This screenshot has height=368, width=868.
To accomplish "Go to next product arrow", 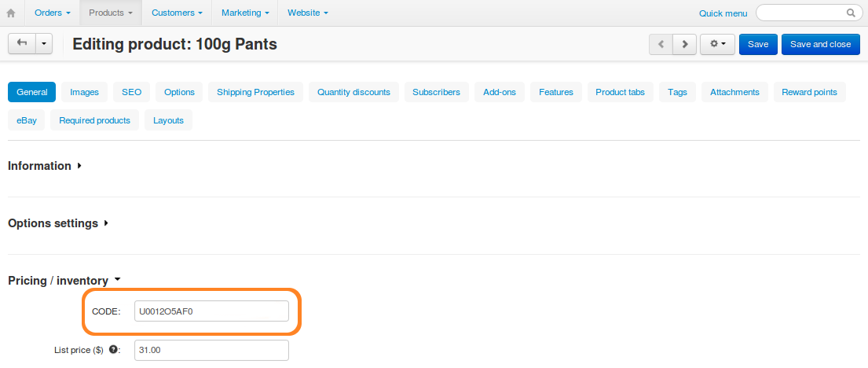I will pyautogui.click(x=685, y=44).
